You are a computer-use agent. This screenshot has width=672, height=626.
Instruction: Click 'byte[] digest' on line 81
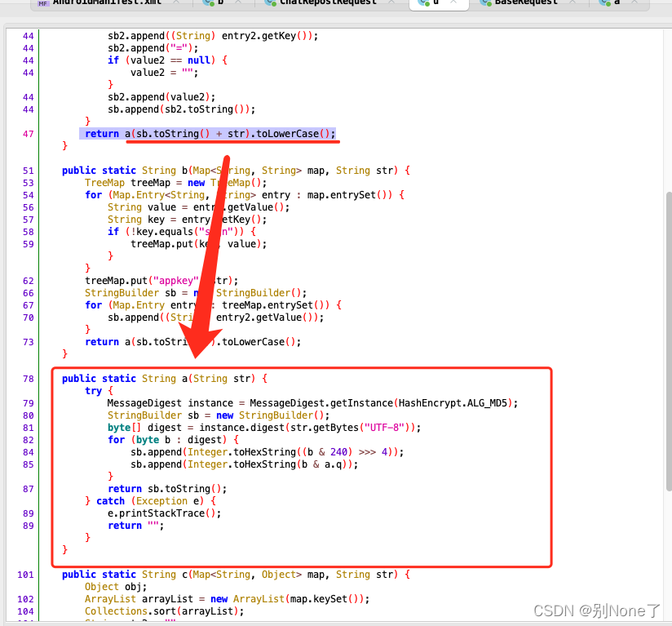(145, 428)
